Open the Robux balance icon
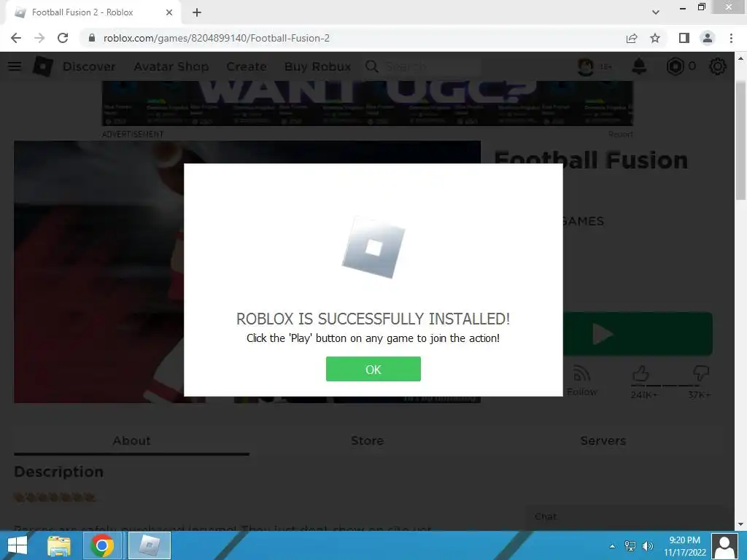The width and height of the screenshot is (747, 560). pos(675,66)
